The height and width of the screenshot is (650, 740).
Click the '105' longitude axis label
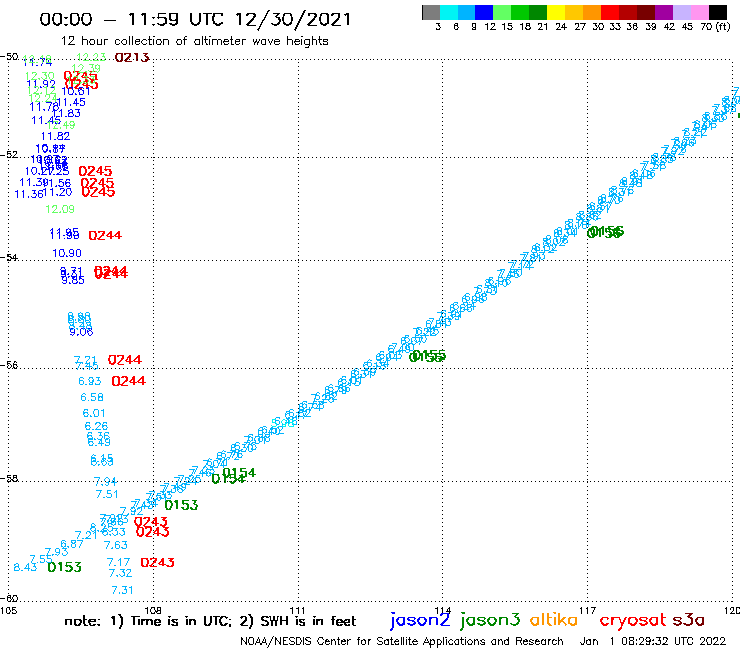tap(8, 610)
